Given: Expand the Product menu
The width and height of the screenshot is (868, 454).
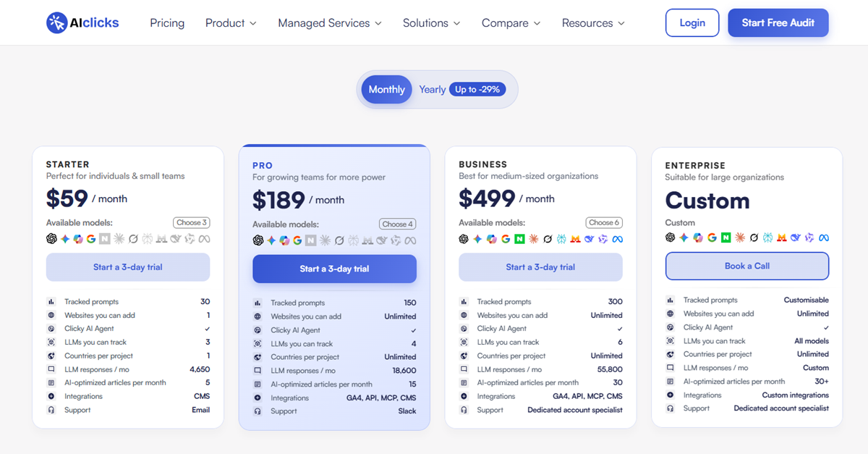Looking at the screenshot, I should coord(231,23).
